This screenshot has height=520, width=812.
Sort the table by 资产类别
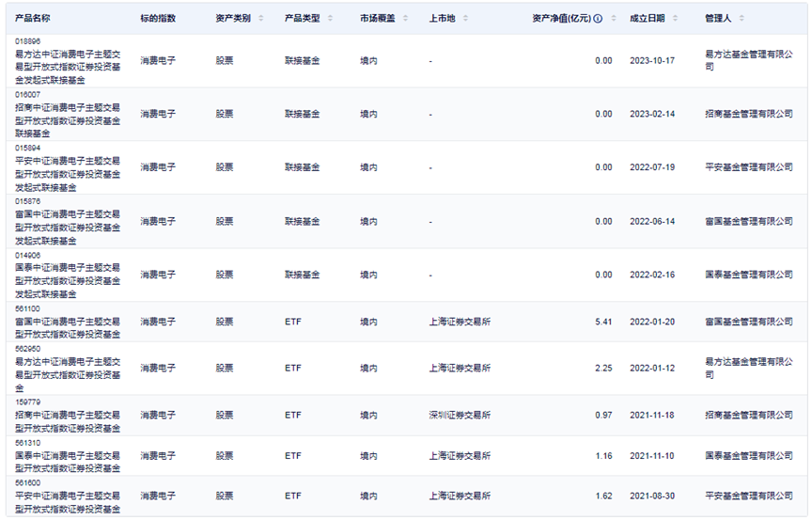[261, 19]
